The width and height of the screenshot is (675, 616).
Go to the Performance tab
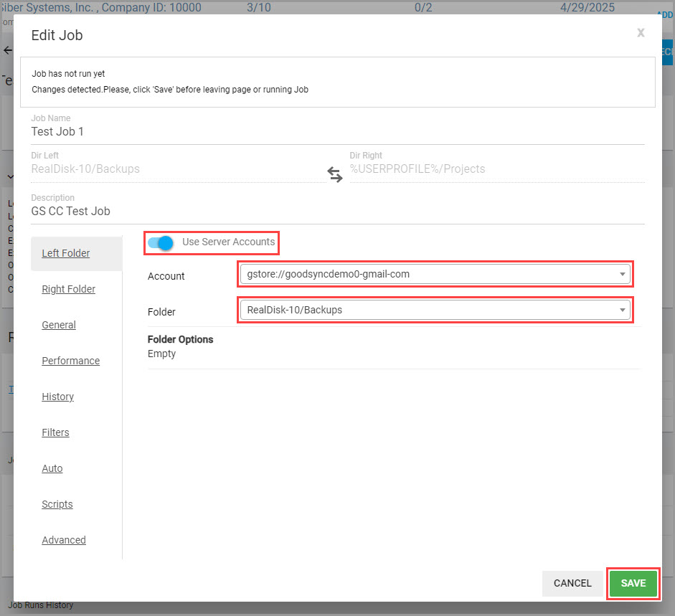[70, 361]
